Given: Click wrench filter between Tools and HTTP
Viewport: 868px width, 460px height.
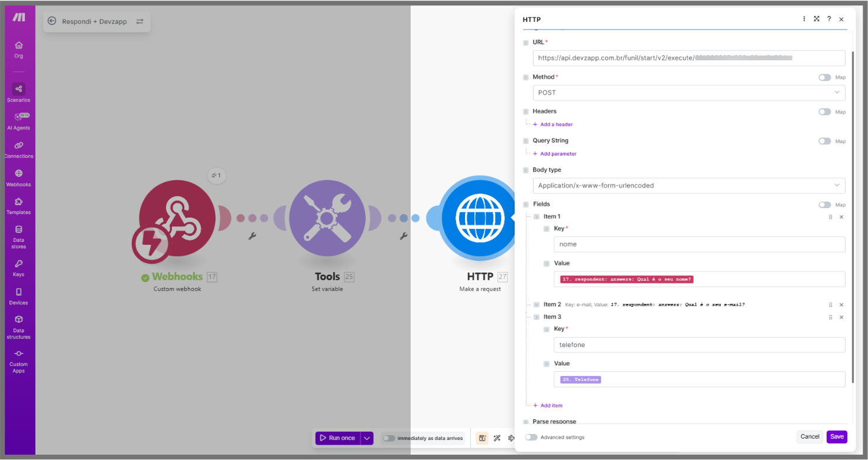Looking at the screenshot, I should [x=404, y=236].
